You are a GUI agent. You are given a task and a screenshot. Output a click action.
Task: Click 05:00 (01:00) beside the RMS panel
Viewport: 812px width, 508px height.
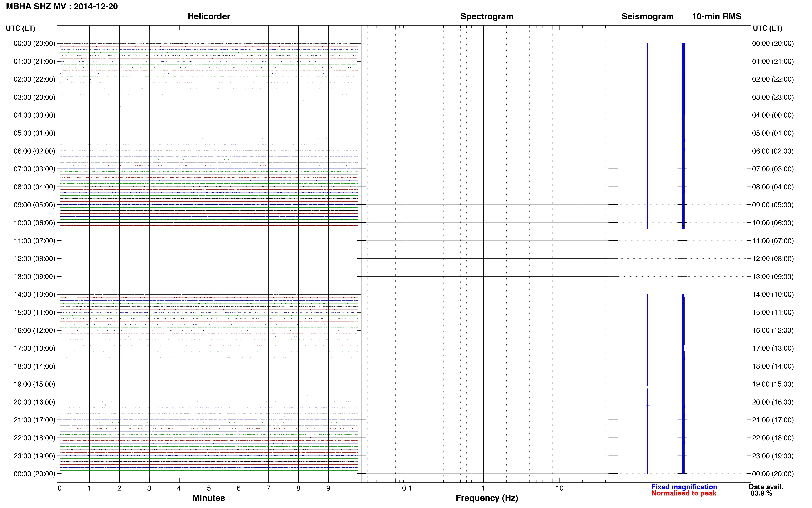pos(773,133)
